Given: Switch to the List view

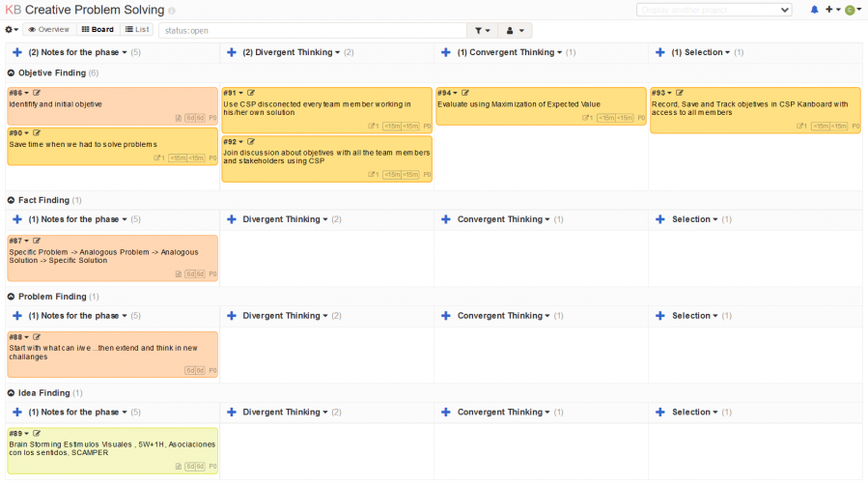Looking at the screenshot, I should (x=136, y=30).
